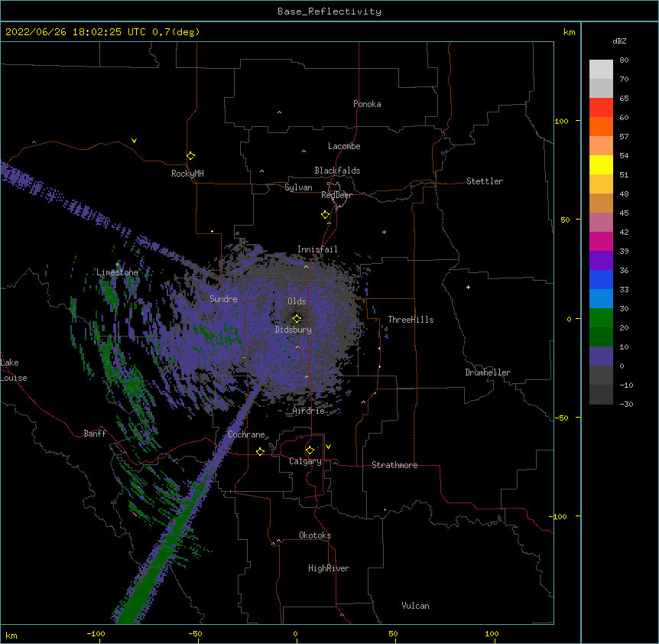The width and height of the screenshot is (659, 644).
Task: Click the km unit label beside the timestamp
Action: pos(569,32)
